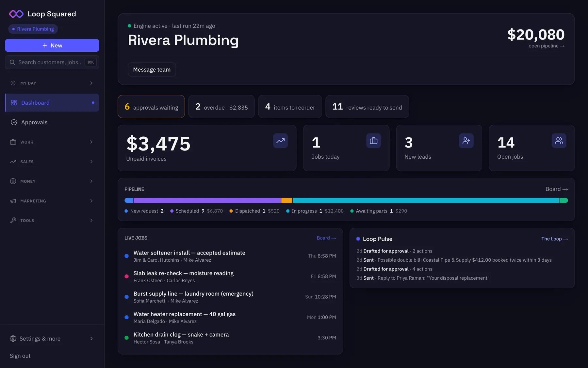
Task: Open the 11 reviews ready to send chip
Action: click(367, 107)
